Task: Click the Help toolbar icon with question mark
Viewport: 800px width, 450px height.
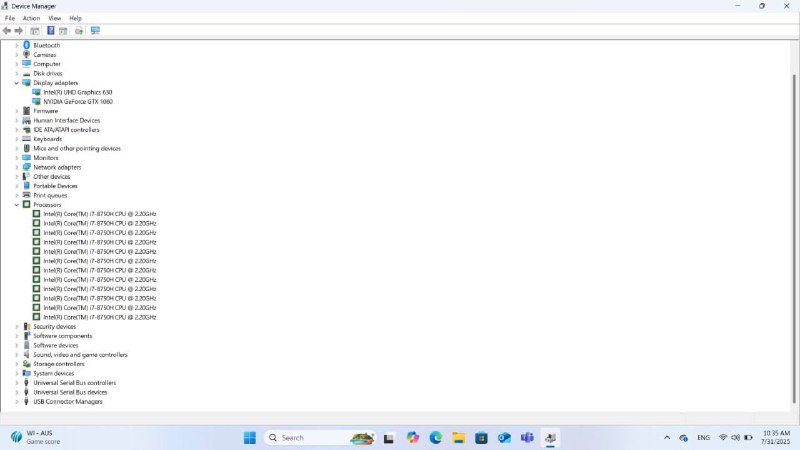Action: point(51,31)
